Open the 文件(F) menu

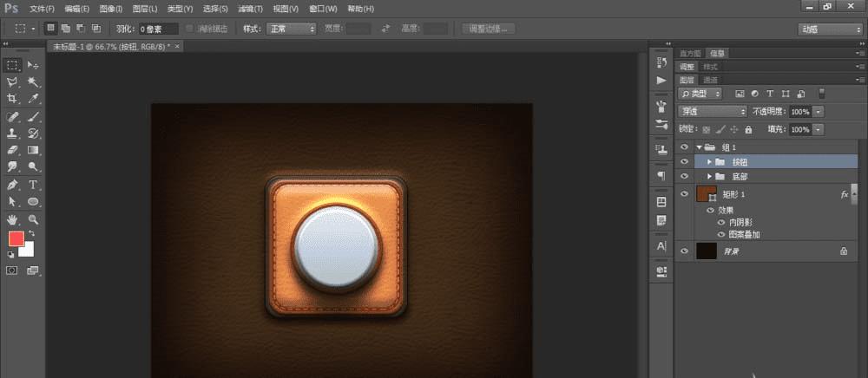42,9
